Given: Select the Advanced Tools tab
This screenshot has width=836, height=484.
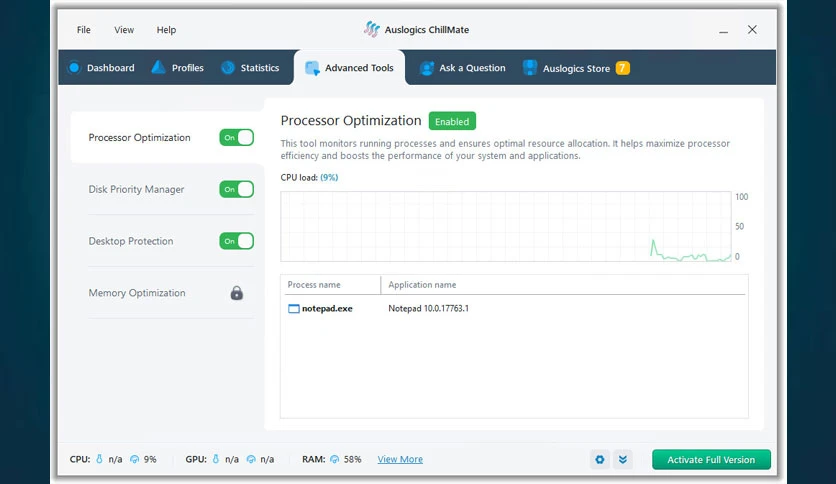Looking at the screenshot, I should click(349, 68).
